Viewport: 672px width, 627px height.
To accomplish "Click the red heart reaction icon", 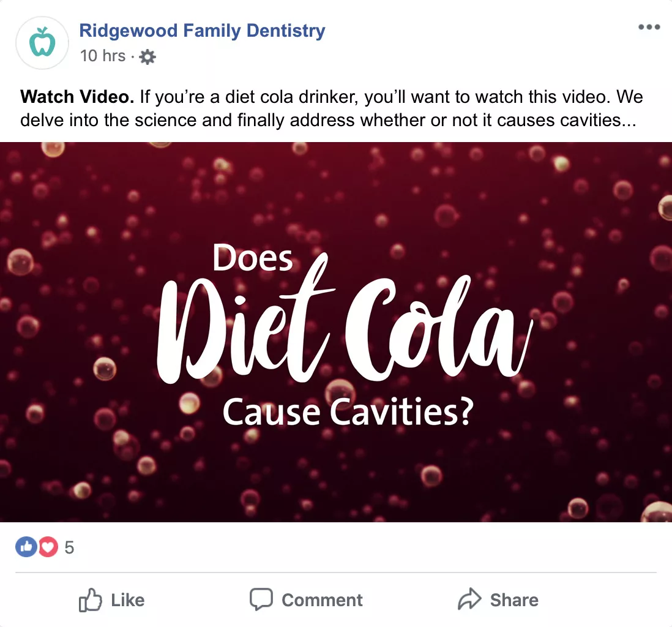I will point(48,546).
